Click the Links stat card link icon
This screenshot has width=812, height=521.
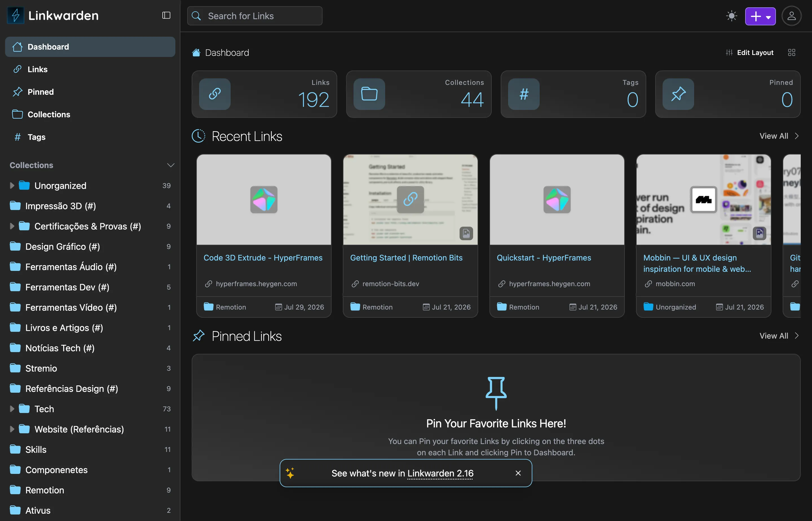(x=215, y=94)
